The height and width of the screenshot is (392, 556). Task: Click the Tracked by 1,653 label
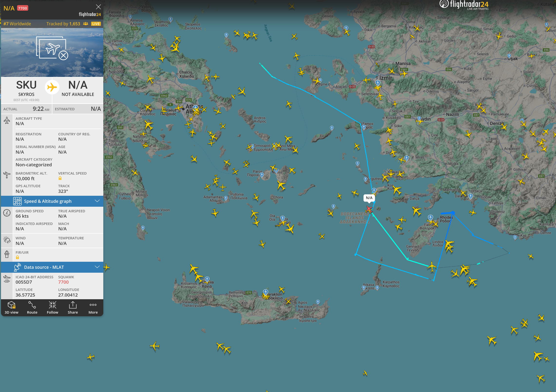63,24
